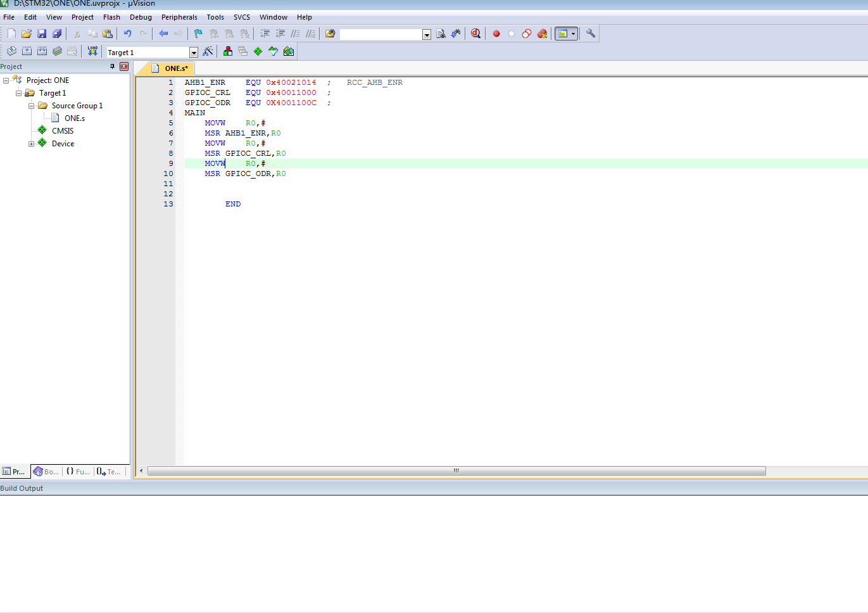
Task: Select Software Packs icon
Action: coord(274,51)
